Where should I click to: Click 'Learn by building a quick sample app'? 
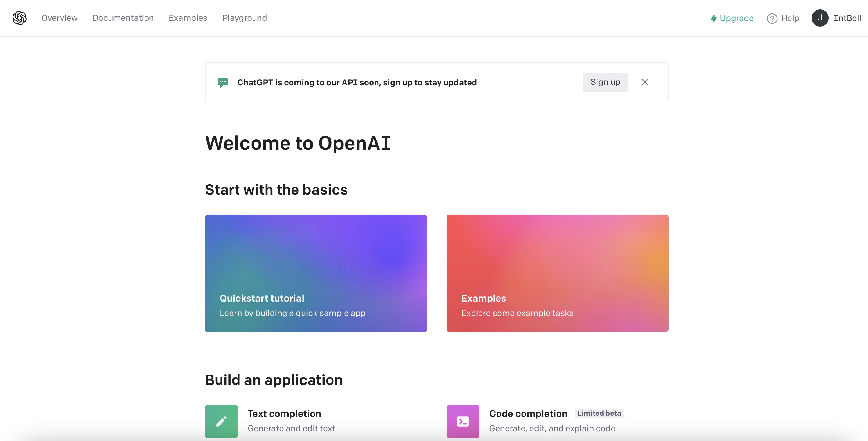pyautogui.click(x=292, y=313)
